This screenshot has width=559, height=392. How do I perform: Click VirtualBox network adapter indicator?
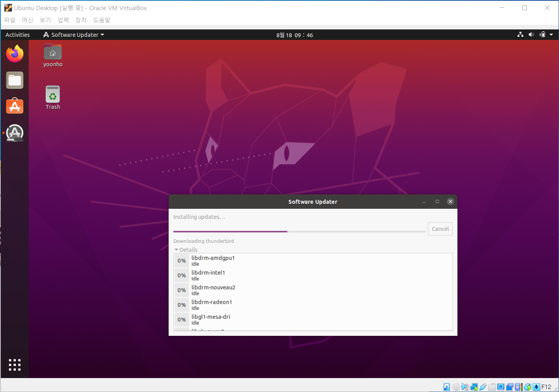pyautogui.click(x=474, y=387)
